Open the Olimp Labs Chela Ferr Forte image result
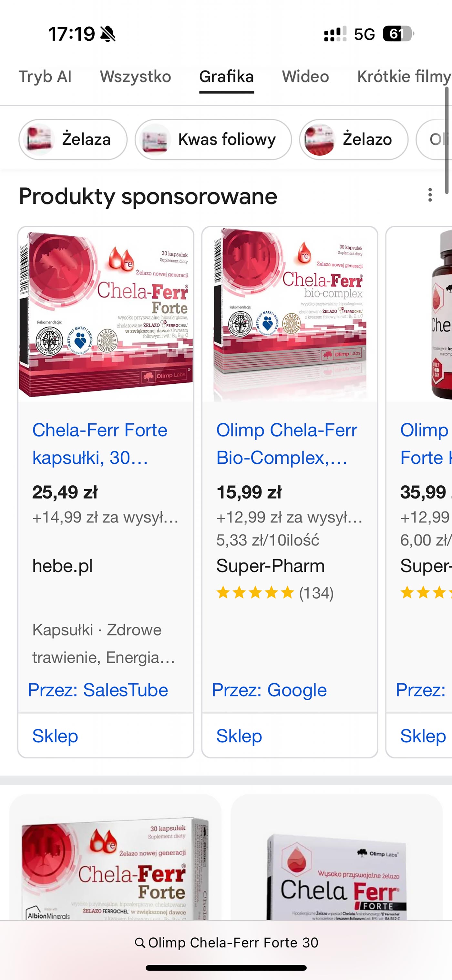 tap(337, 860)
